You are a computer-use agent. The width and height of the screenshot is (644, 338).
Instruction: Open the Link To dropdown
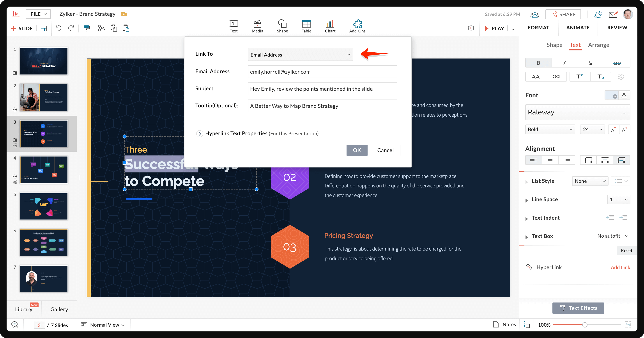point(300,55)
